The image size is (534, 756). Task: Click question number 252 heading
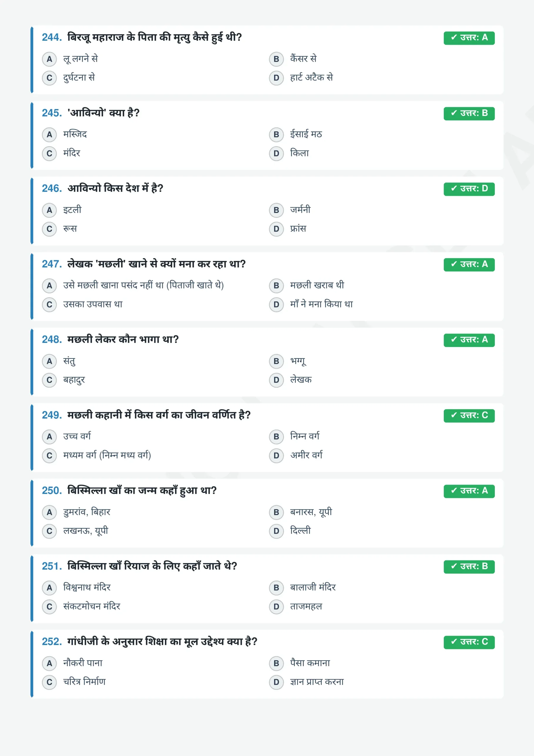tap(52, 642)
